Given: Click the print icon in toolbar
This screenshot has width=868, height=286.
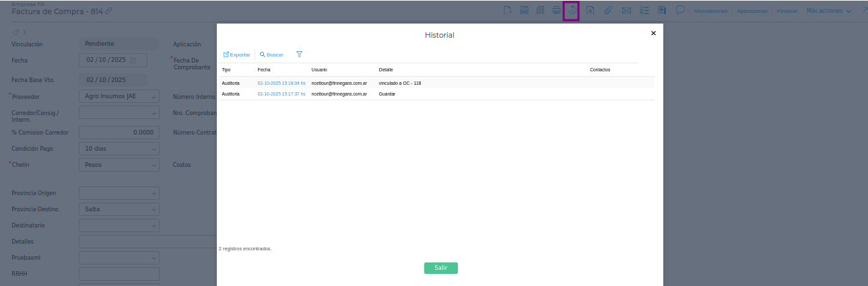Looking at the screenshot, I should point(556,11).
